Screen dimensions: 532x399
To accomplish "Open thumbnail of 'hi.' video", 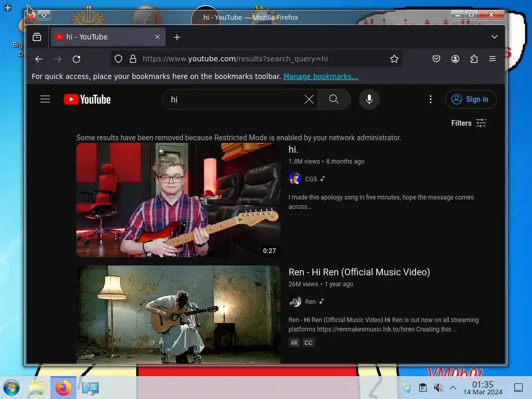I will click(179, 200).
